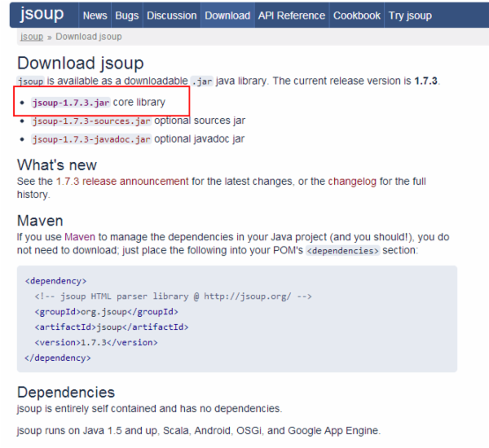489x448 pixels.
Task: Click the groupId org.jsoup code line
Action: 106,312
